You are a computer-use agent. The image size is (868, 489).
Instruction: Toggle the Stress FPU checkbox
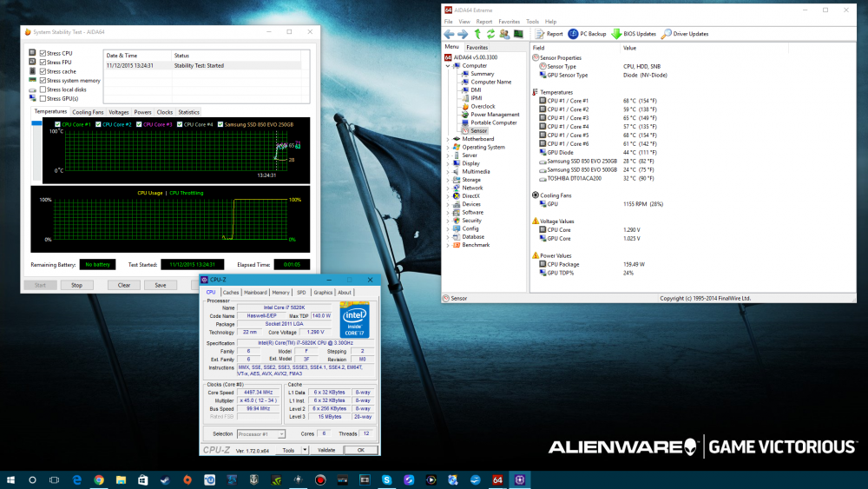tap(43, 62)
